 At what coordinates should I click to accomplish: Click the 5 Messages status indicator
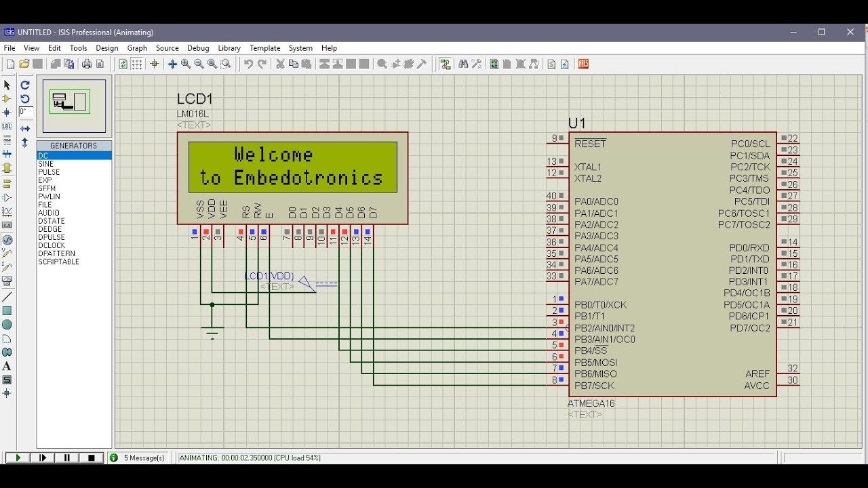click(x=139, y=457)
